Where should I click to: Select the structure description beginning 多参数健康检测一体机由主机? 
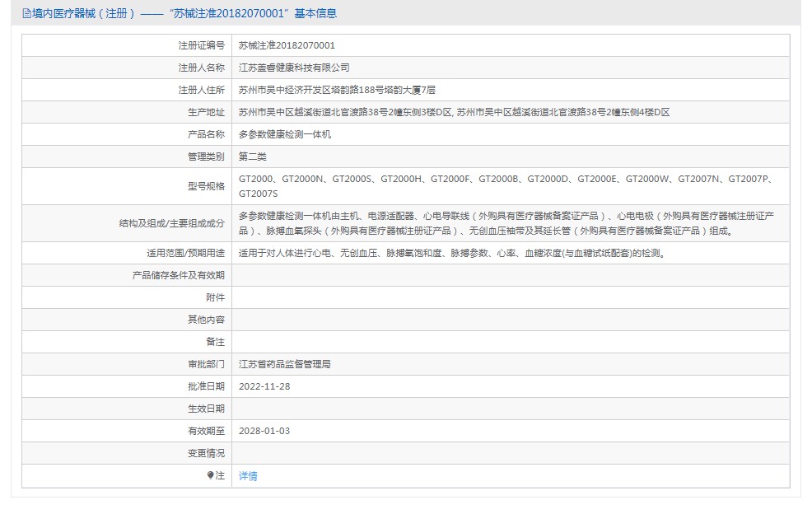click(506, 223)
